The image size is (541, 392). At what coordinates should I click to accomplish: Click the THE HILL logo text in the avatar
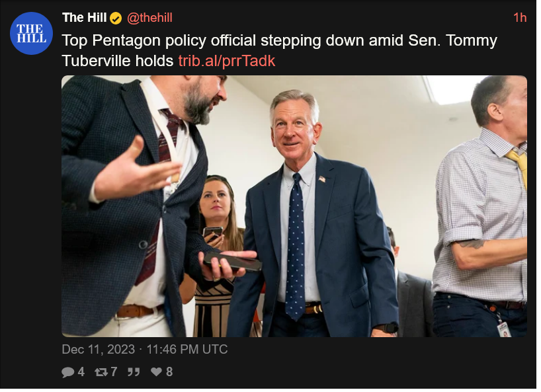click(x=31, y=34)
